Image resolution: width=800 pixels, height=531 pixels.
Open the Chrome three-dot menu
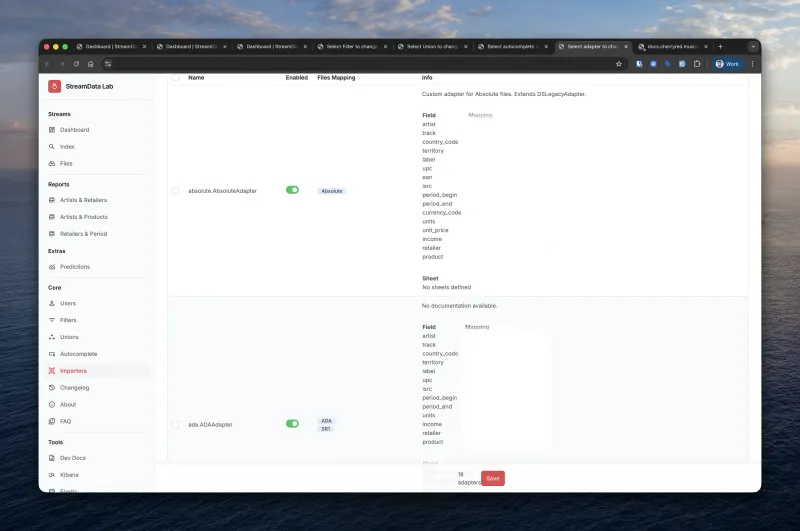pos(753,64)
